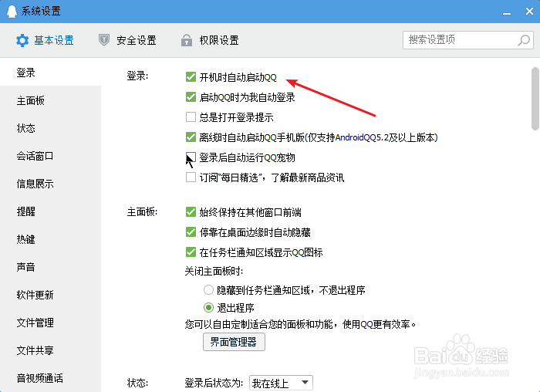Minimize the 系统设置 window
The width and height of the screenshot is (540, 392).
[x=507, y=12]
